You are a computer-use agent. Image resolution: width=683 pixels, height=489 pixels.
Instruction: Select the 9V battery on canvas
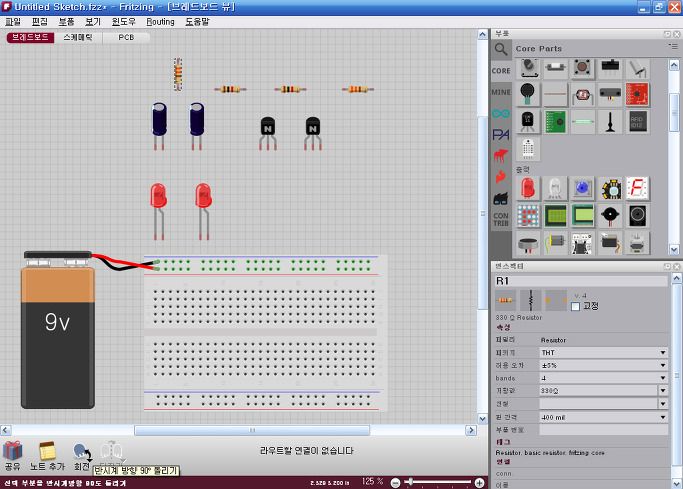57,330
